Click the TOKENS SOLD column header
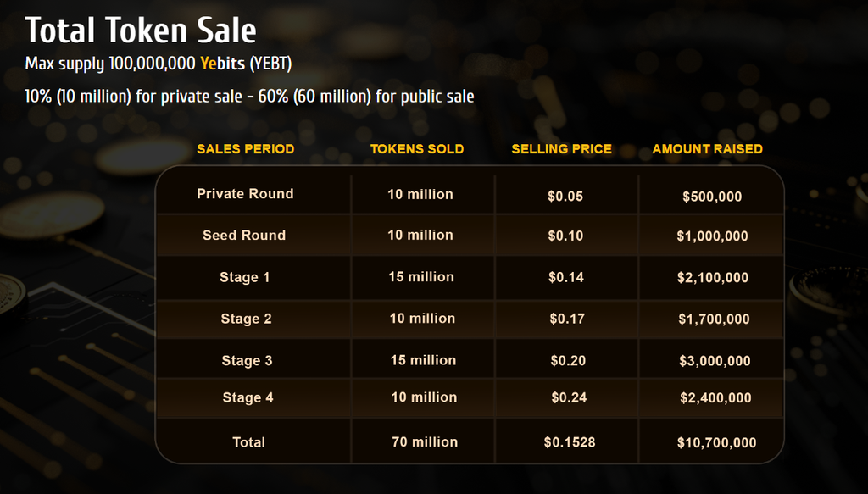868x494 pixels. point(417,149)
